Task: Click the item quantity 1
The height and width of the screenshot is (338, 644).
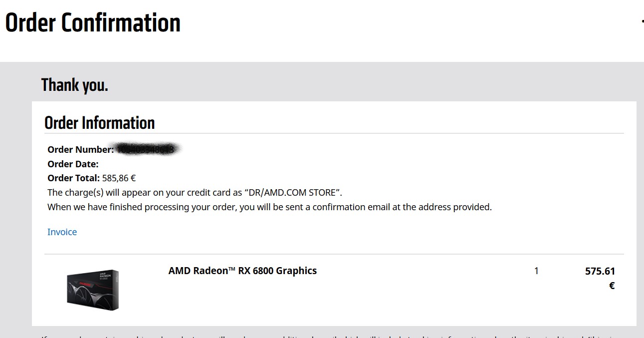Action: point(536,271)
